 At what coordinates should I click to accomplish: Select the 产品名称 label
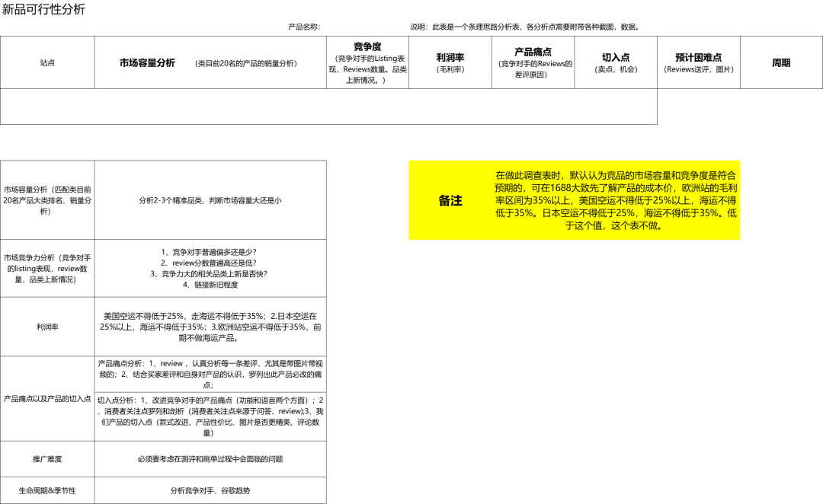click(304, 27)
